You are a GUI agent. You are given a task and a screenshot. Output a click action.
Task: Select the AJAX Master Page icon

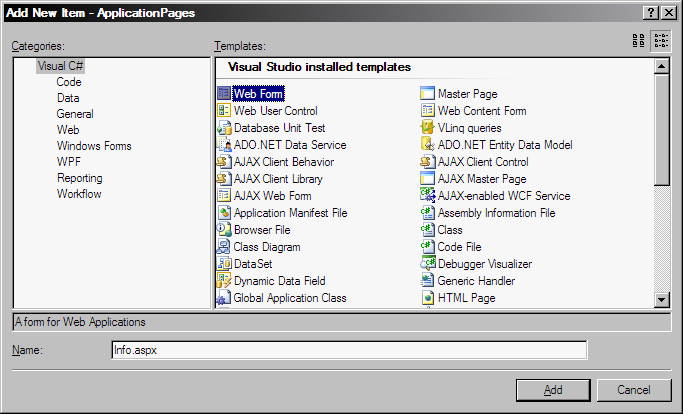tap(427, 178)
